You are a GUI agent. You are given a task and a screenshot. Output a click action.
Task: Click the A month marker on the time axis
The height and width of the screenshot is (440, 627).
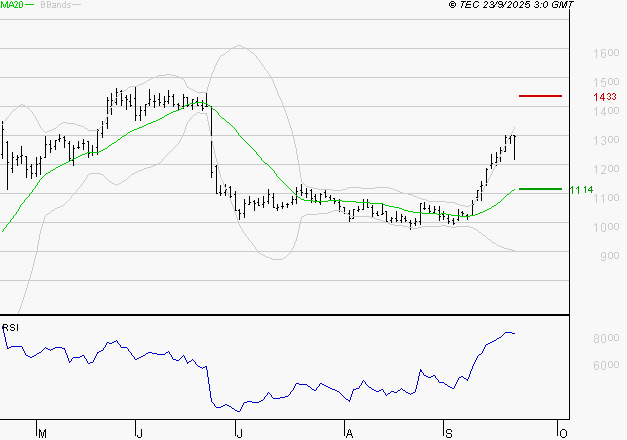point(349,434)
